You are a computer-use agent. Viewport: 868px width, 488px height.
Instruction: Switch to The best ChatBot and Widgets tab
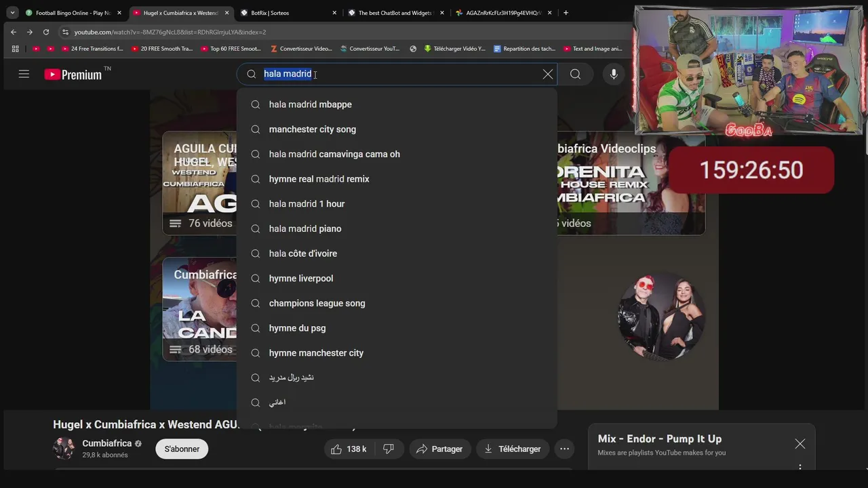pos(396,13)
